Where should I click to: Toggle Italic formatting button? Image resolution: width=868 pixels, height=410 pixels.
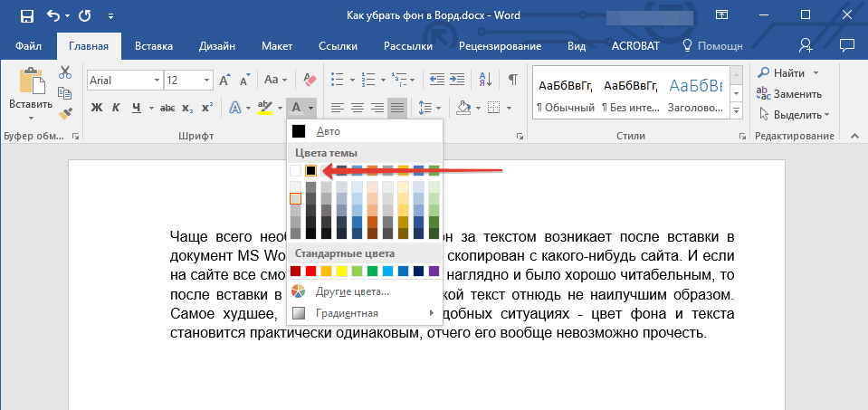116,108
